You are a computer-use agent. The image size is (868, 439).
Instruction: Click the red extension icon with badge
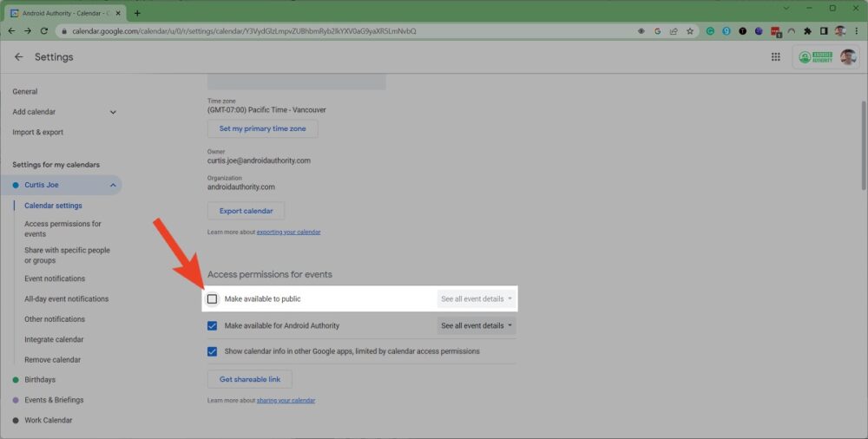tap(775, 32)
